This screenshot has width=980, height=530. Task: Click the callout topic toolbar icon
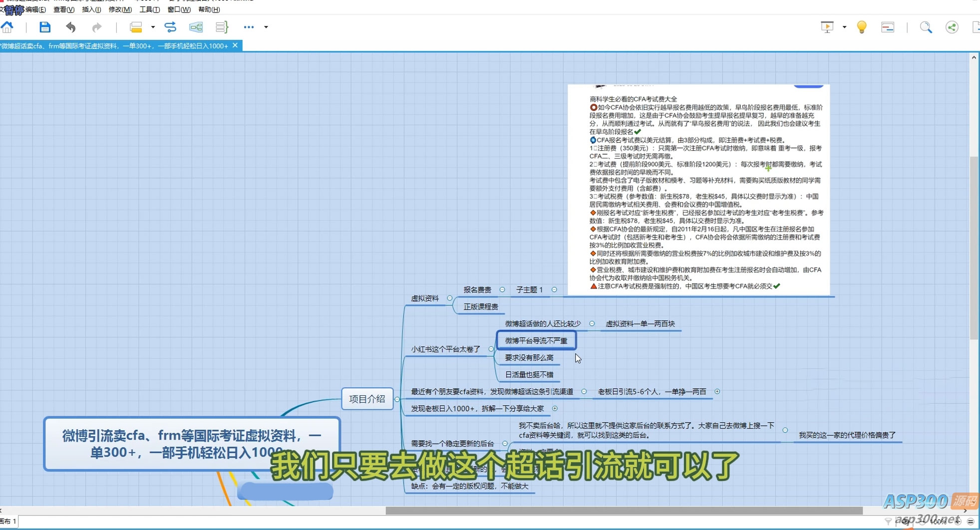click(x=196, y=27)
